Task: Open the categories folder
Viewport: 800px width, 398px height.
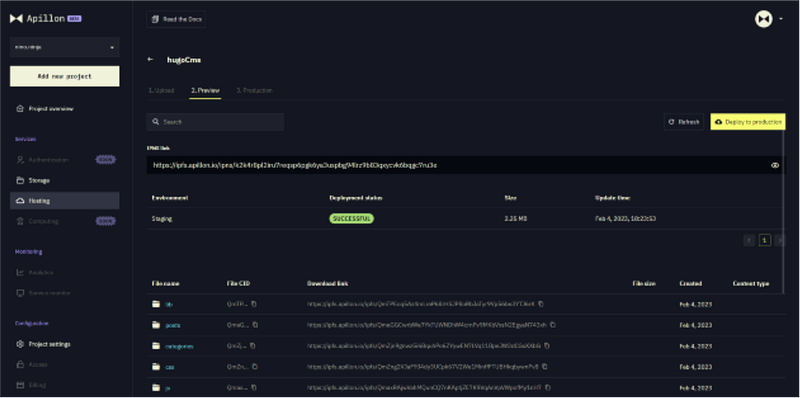Action: pos(179,346)
